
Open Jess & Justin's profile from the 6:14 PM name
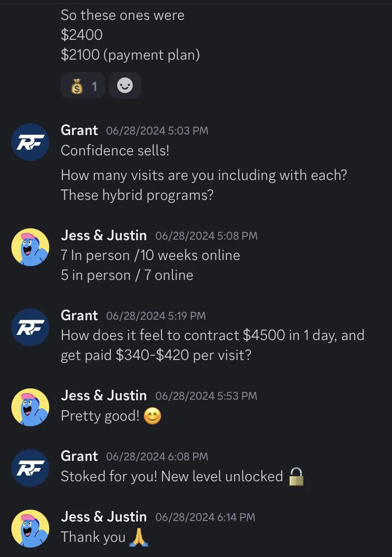104,517
